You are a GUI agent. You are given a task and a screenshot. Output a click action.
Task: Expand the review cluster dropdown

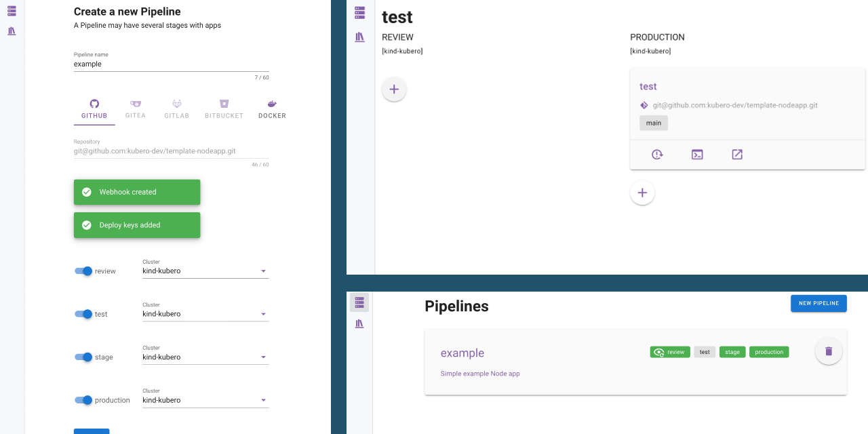point(263,271)
